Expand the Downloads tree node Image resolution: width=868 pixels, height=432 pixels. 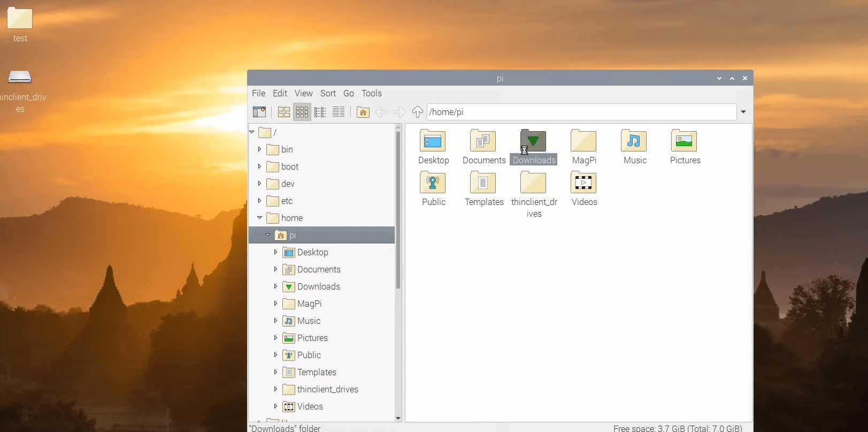[276, 286]
